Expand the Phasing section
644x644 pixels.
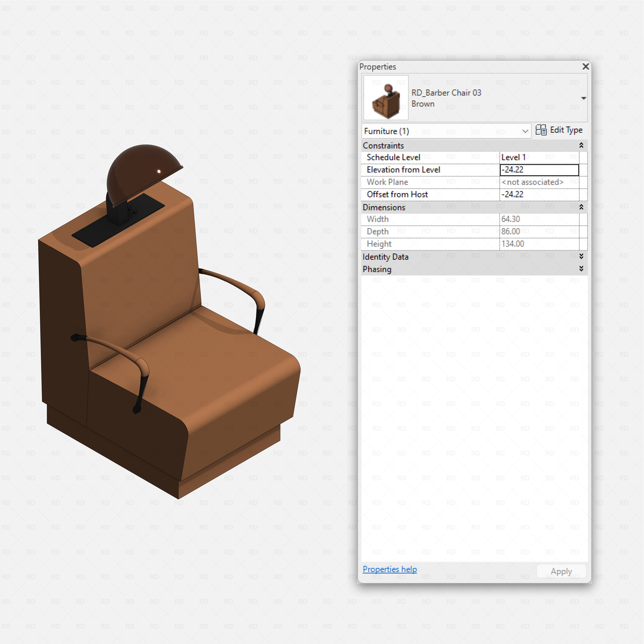[x=581, y=269]
